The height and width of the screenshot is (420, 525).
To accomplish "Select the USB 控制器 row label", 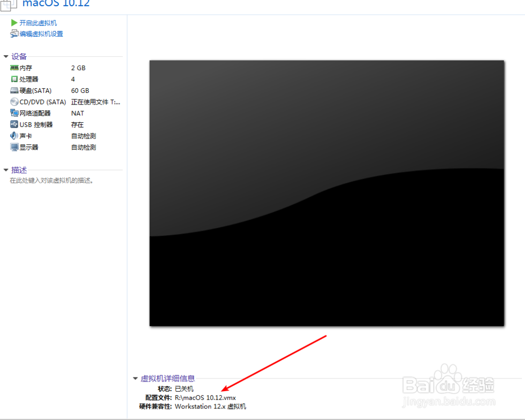I will [36, 124].
